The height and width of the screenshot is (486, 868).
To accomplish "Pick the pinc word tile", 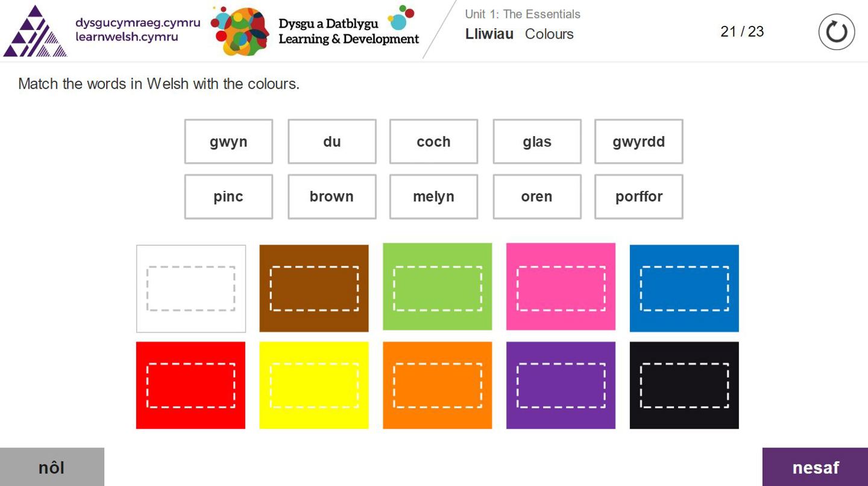I will [228, 197].
